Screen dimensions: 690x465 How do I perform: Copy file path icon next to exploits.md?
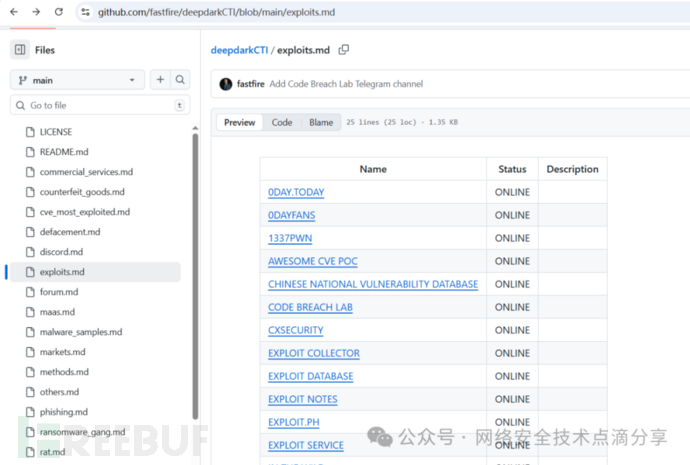(x=344, y=50)
